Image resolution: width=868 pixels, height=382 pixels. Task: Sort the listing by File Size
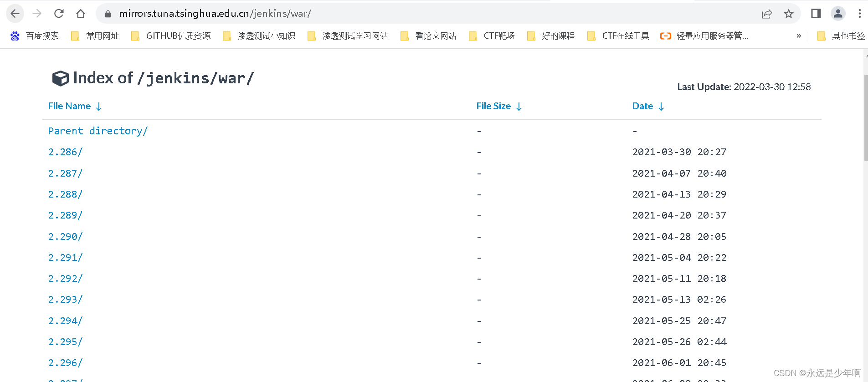499,106
